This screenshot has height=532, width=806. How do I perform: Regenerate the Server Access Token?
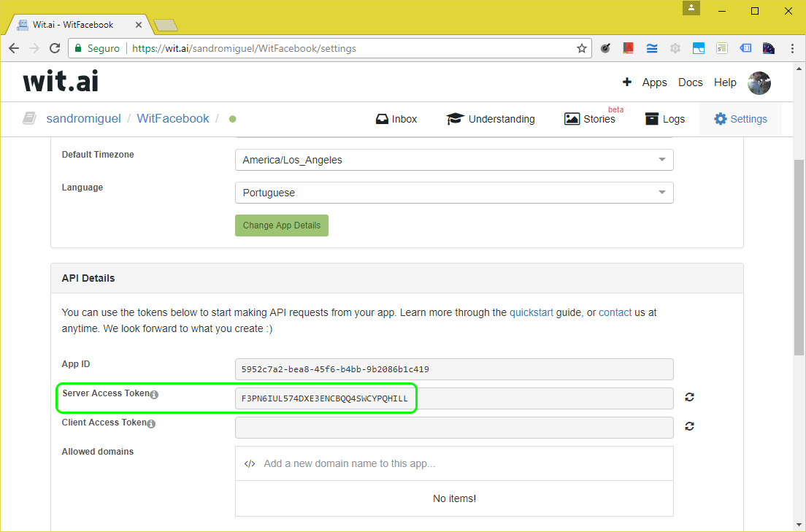(689, 397)
